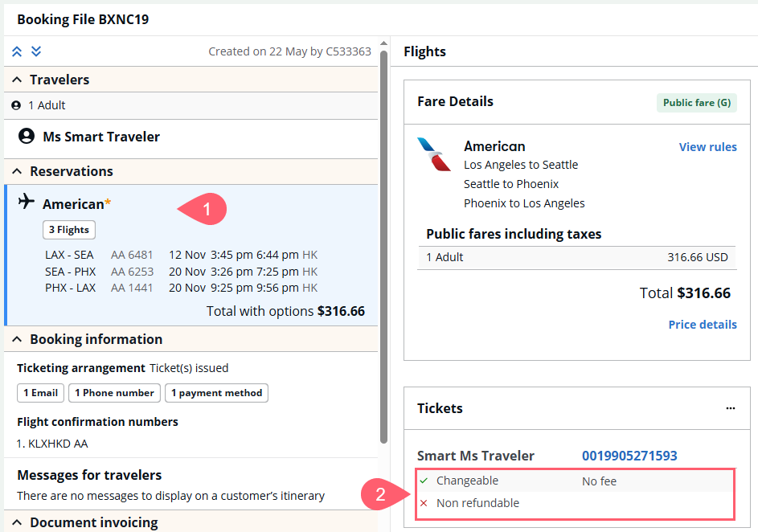
Task: Click confirmation number KLXHKD AA
Action: (58, 444)
